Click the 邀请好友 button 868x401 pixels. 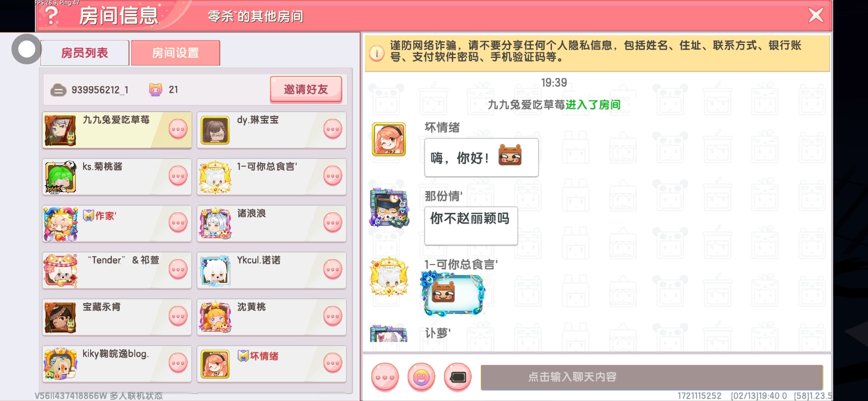click(x=306, y=89)
